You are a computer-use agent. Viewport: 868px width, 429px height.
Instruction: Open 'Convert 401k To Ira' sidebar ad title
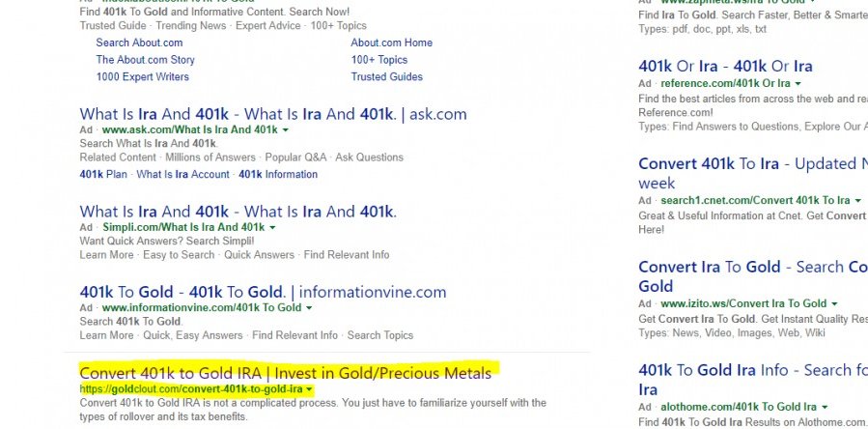pyautogui.click(x=753, y=174)
